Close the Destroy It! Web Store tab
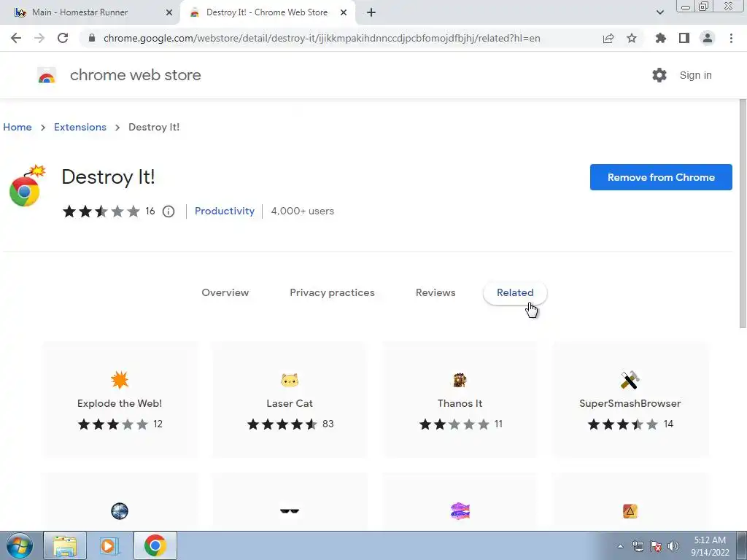747x560 pixels. click(x=344, y=13)
